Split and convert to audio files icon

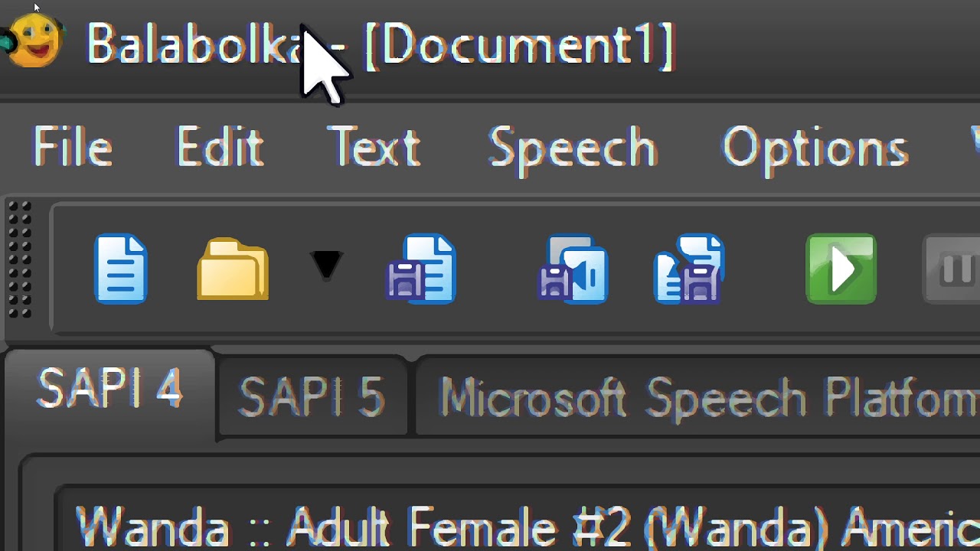689,269
